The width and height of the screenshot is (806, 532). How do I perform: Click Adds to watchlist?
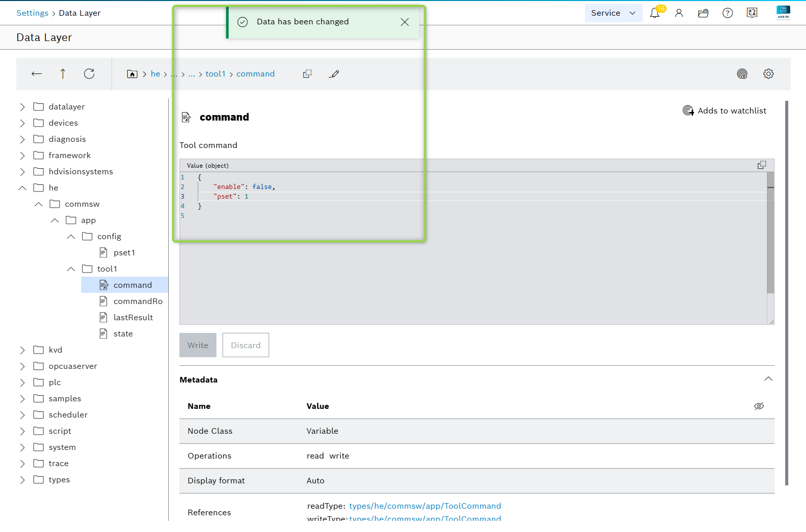pos(724,110)
